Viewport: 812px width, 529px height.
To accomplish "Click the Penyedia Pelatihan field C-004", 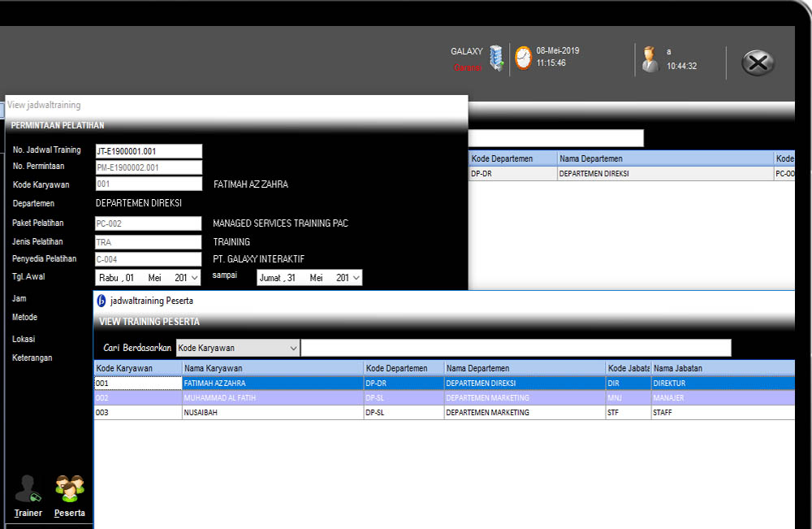I will [148, 259].
